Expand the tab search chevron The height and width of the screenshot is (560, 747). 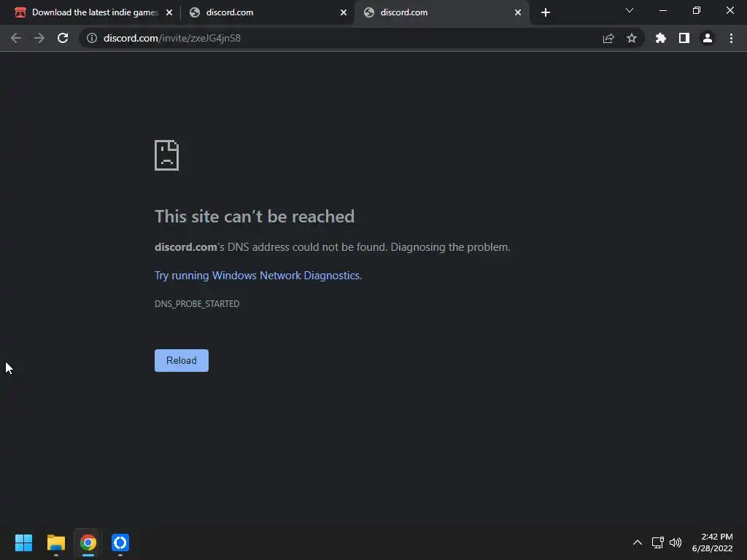click(630, 10)
